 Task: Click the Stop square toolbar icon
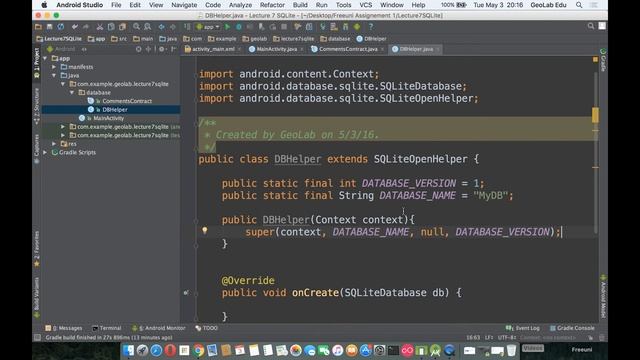click(284, 27)
